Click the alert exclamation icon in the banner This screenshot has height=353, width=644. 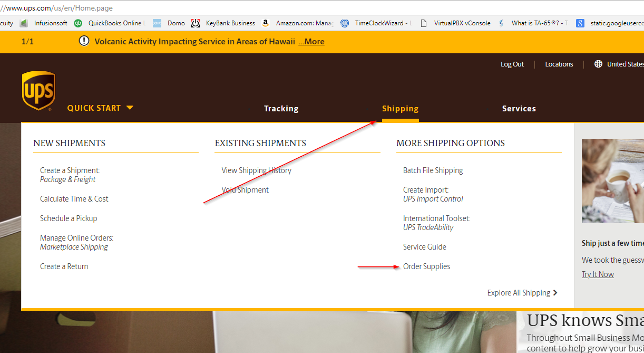[84, 41]
